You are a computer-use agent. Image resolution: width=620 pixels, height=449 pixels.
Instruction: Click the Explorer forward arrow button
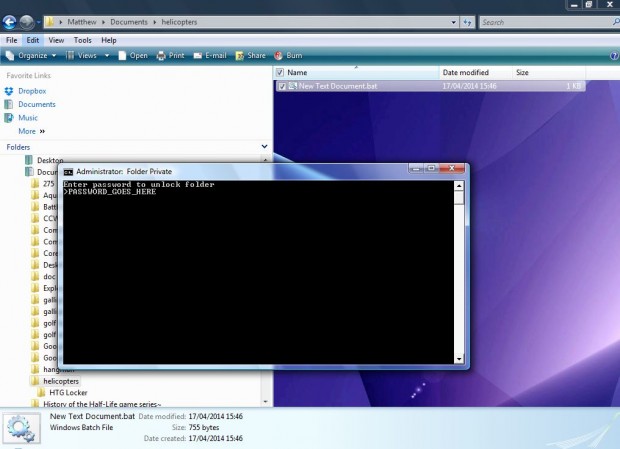click(27, 22)
